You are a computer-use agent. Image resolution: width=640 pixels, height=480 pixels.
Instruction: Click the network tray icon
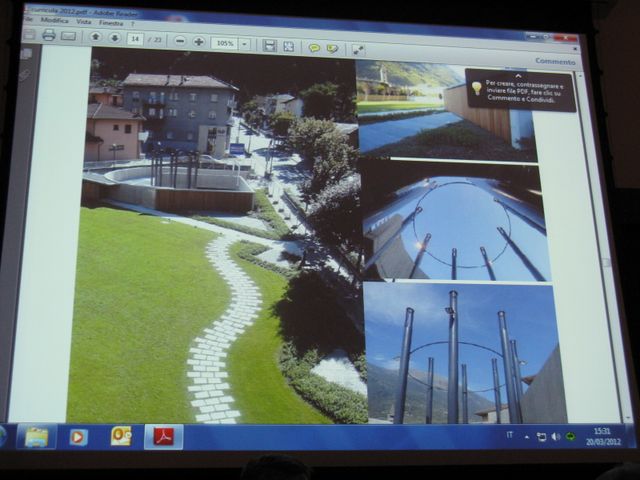click(x=541, y=437)
